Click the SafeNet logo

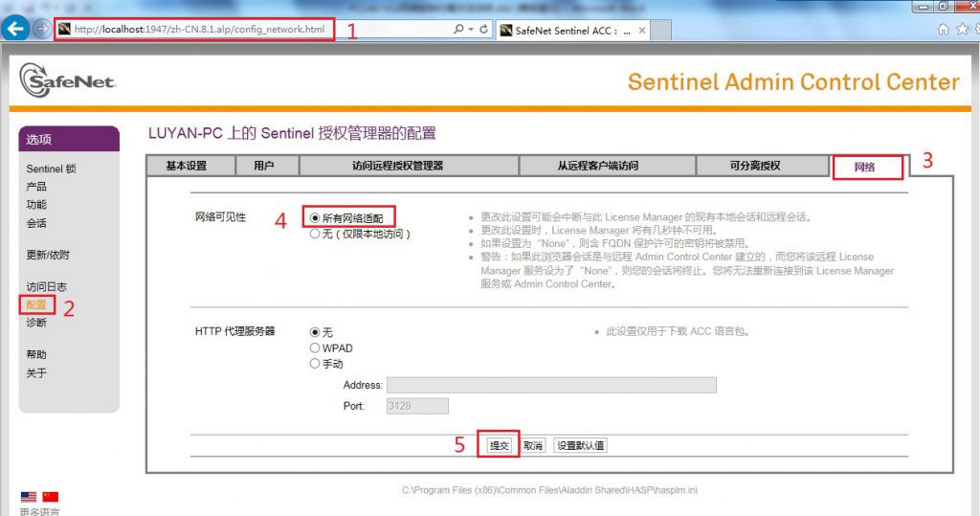tap(67, 80)
